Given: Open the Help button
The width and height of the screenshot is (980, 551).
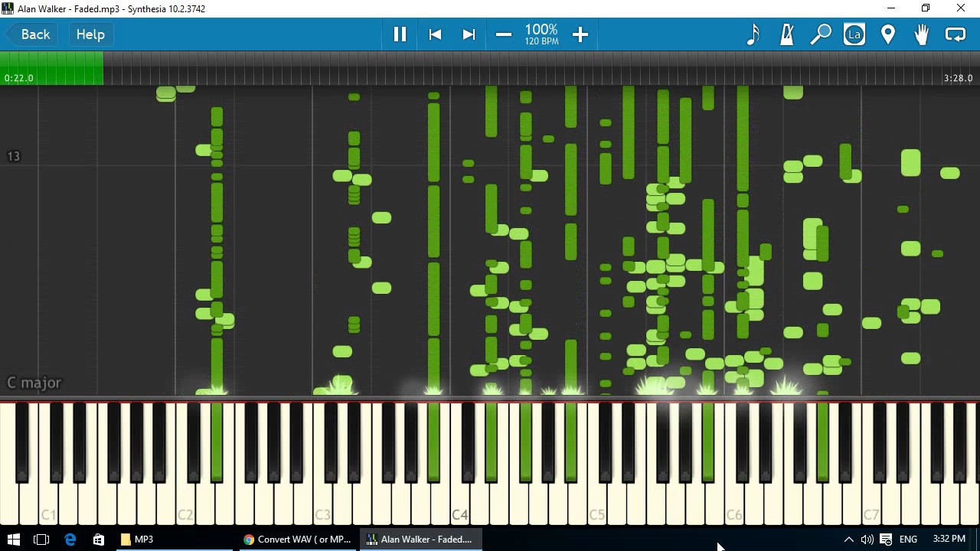Looking at the screenshot, I should click(90, 34).
